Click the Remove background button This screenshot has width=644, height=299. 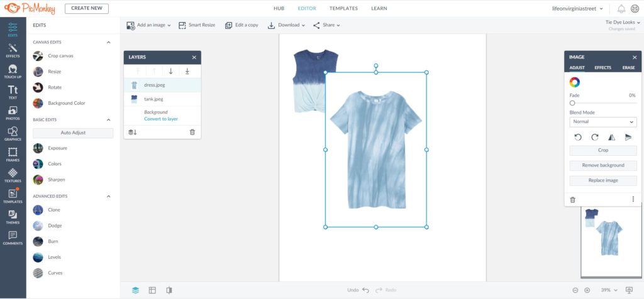(602, 165)
